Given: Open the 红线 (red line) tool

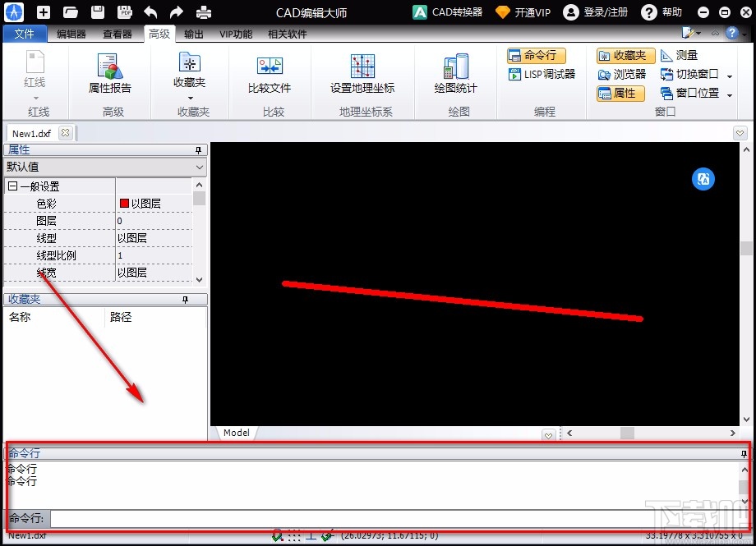Looking at the screenshot, I should (35, 74).
